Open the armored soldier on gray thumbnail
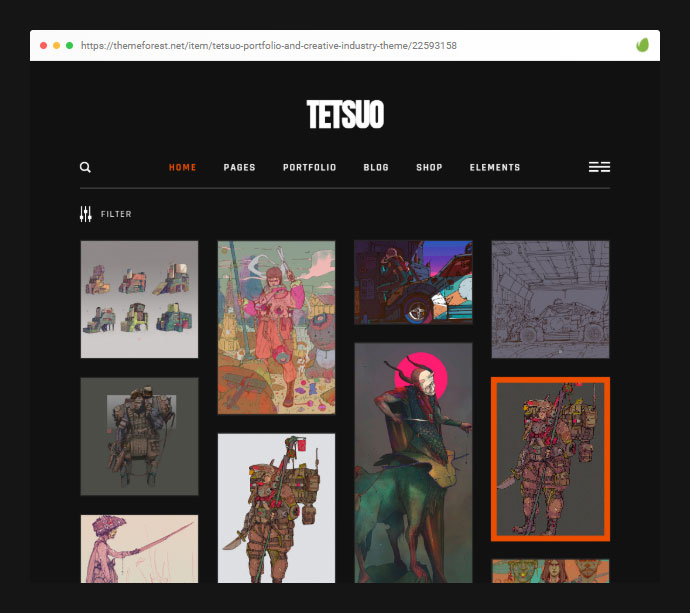 click(x=139, y=437)
